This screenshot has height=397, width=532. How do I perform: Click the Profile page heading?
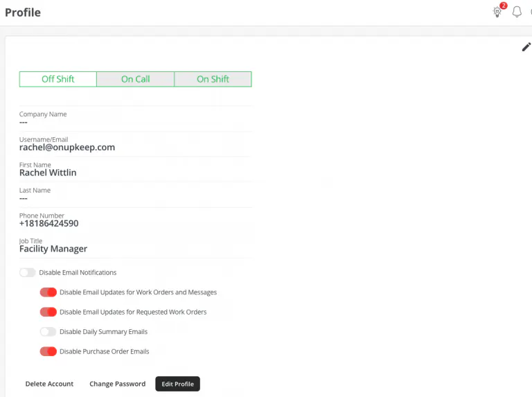[x=23, y=12]
